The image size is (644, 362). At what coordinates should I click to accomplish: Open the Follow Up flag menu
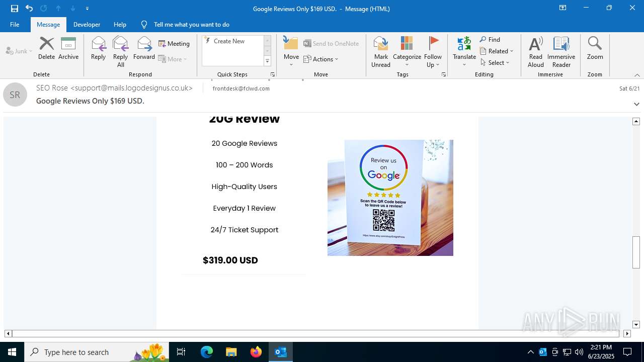pyautogui.click(x=433, y=52)
